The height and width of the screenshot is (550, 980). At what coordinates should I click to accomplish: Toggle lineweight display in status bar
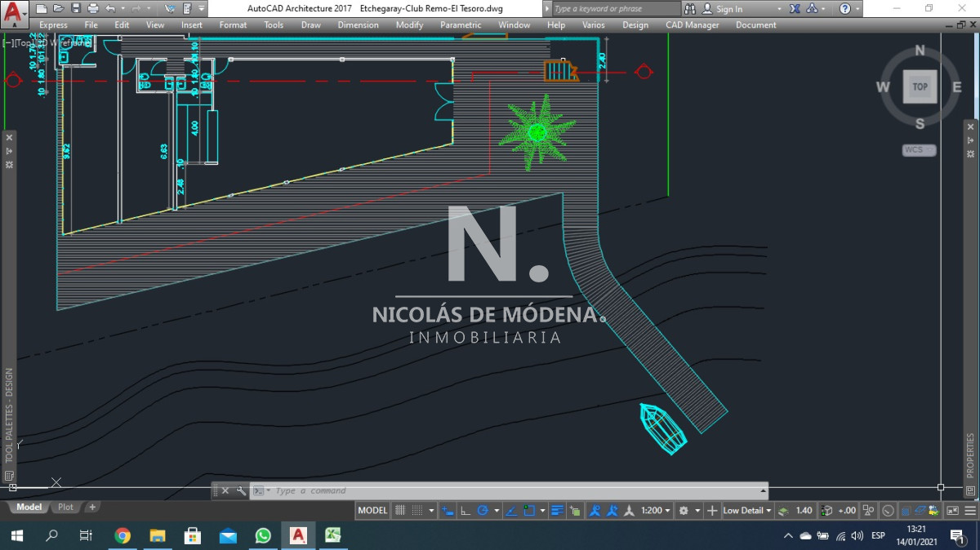tap(557, 511)
